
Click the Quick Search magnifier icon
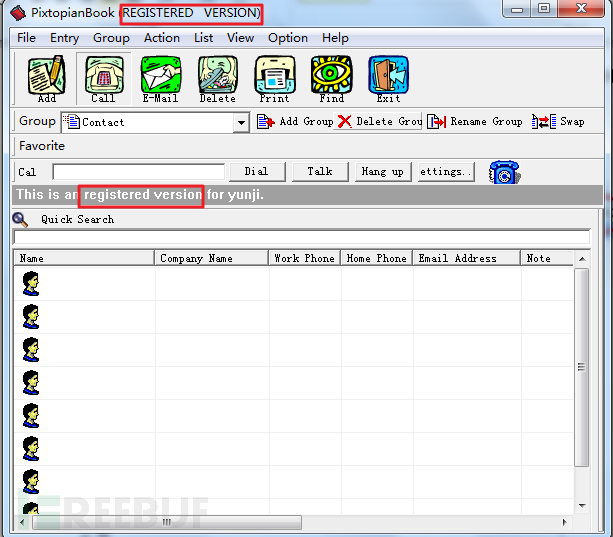[20, 220]
